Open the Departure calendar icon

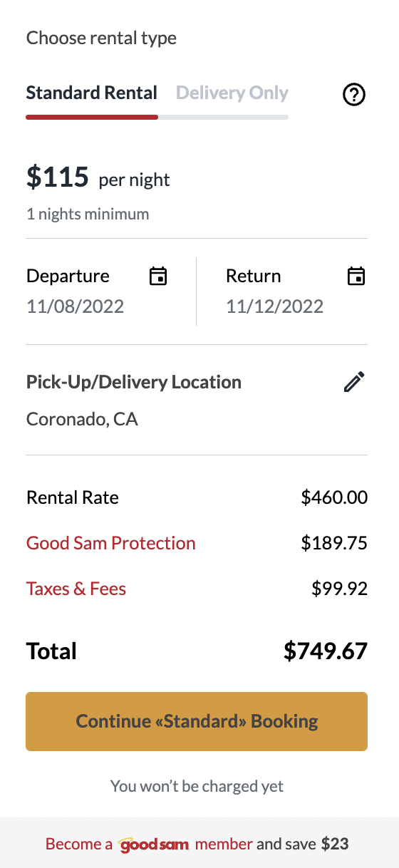click(158, 276)
